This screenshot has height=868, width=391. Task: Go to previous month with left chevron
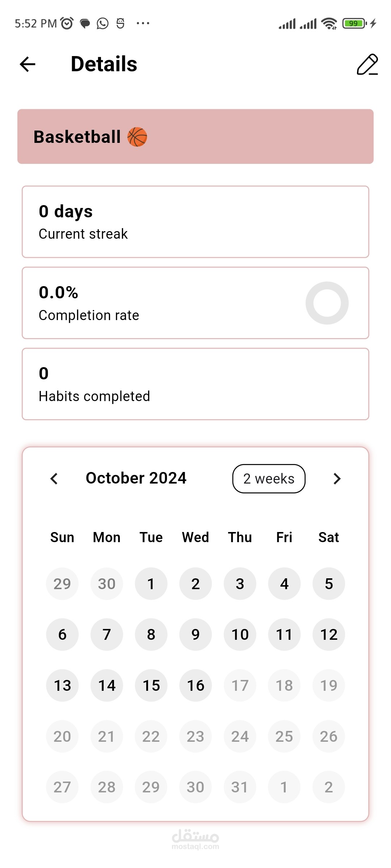(x=54, y=478)
